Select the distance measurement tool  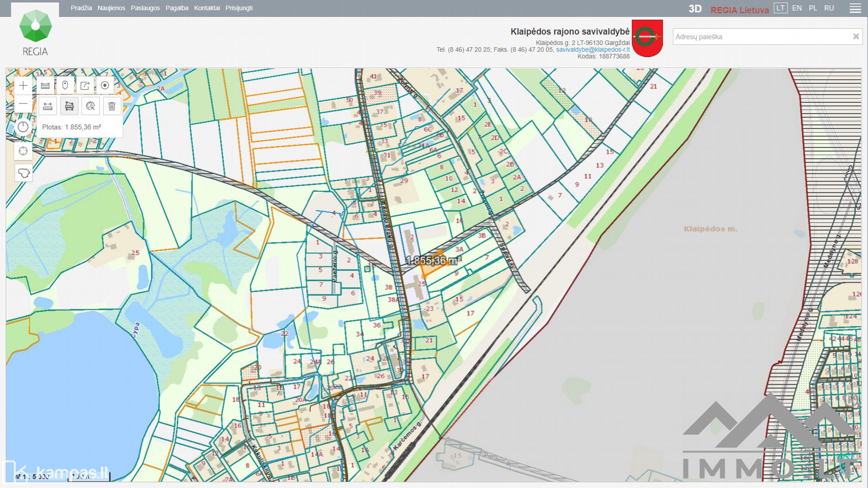pyautogui.click(x=48, y=106)
